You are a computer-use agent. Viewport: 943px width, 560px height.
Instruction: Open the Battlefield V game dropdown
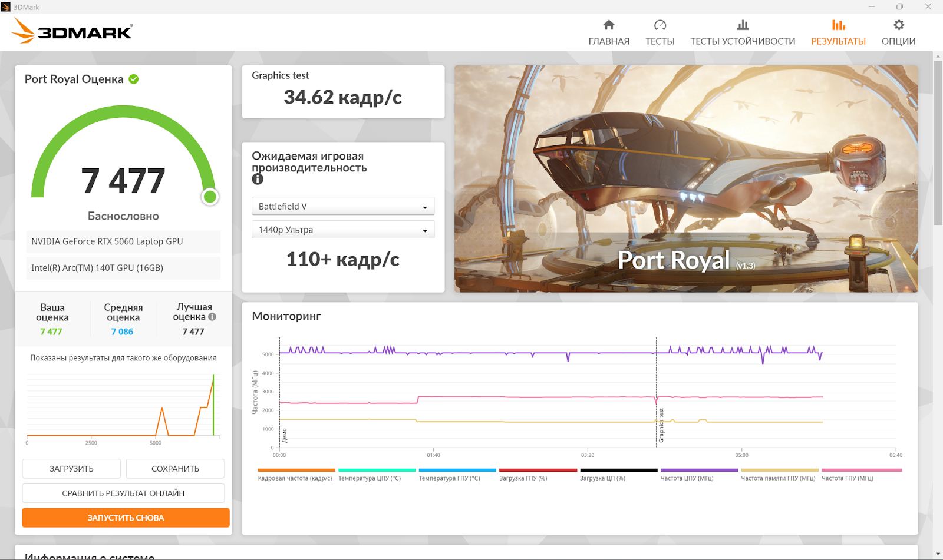coord(343,207)
